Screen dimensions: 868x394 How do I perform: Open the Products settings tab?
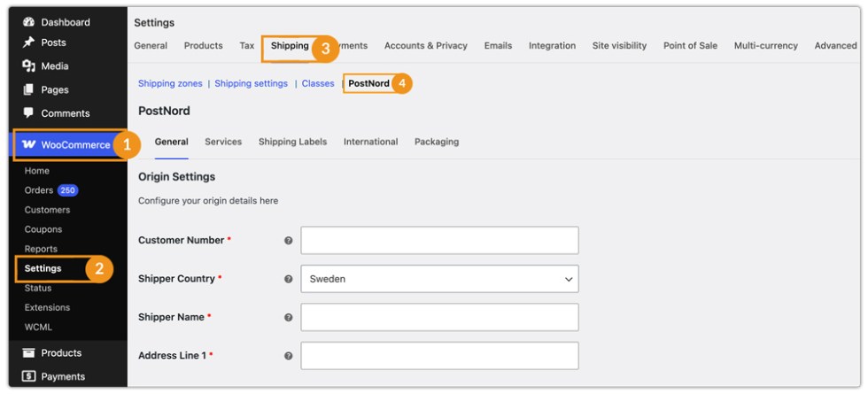[x=203, y=45]
